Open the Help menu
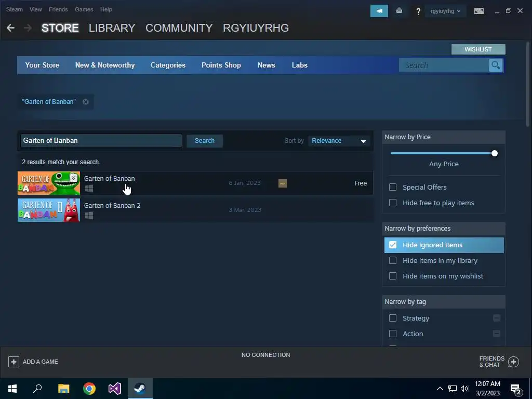This screenshot has height=399, width=532. (x=106, y=9)
